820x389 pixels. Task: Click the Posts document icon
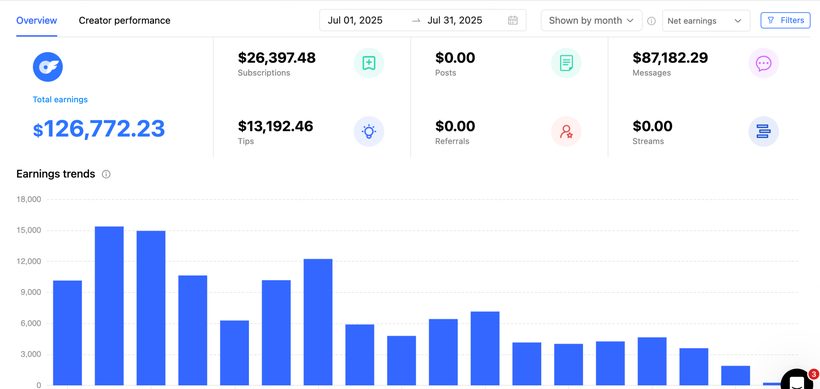point(566,63)
